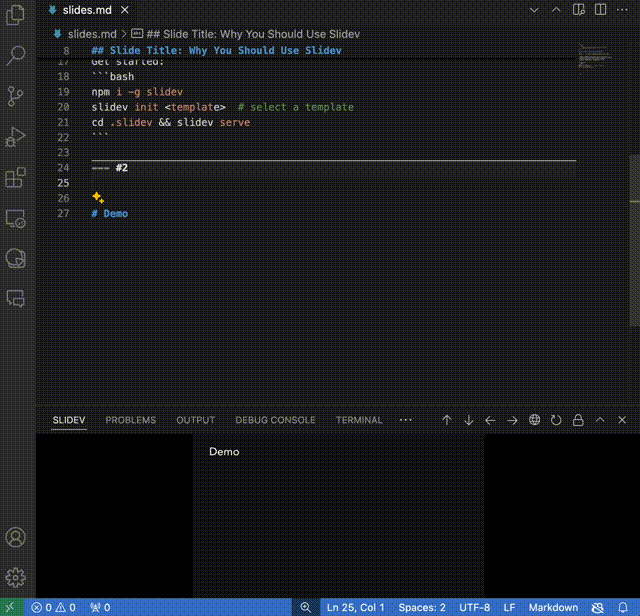
Task: Click the editor vertical scrollbar
Action: (635, 241)
